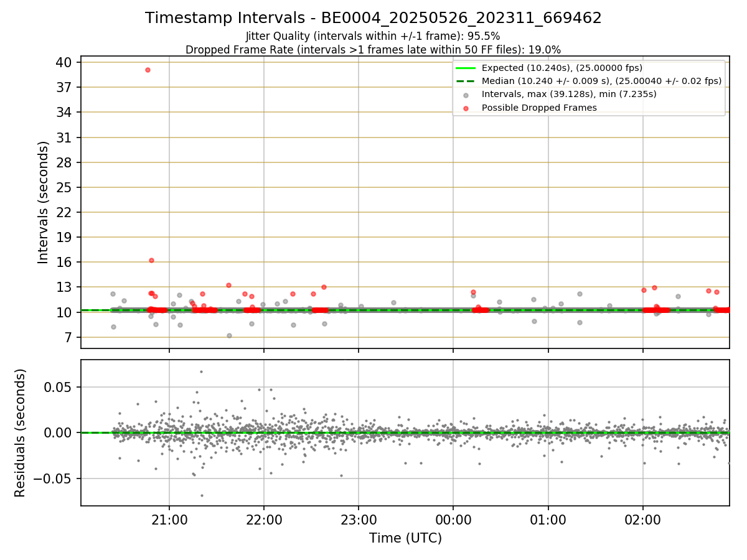Click legend entry 'Expected (10.240s), (25.00000 fps)'

coord(562,68)
